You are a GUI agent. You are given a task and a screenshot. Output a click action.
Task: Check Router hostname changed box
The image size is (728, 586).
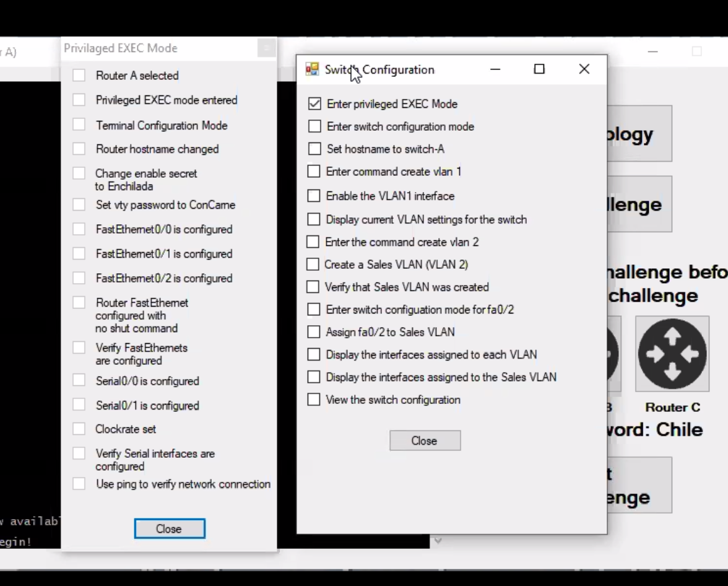(79, 149)
